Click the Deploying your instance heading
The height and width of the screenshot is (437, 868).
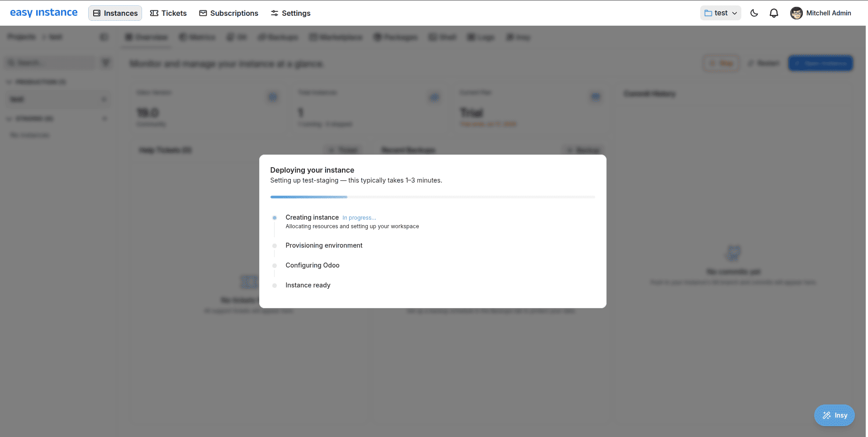[312, 170]
